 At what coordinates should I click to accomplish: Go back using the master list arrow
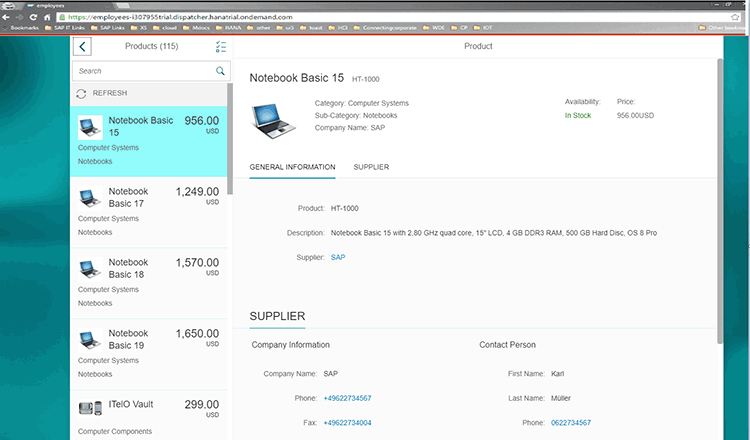coord(82,46)
